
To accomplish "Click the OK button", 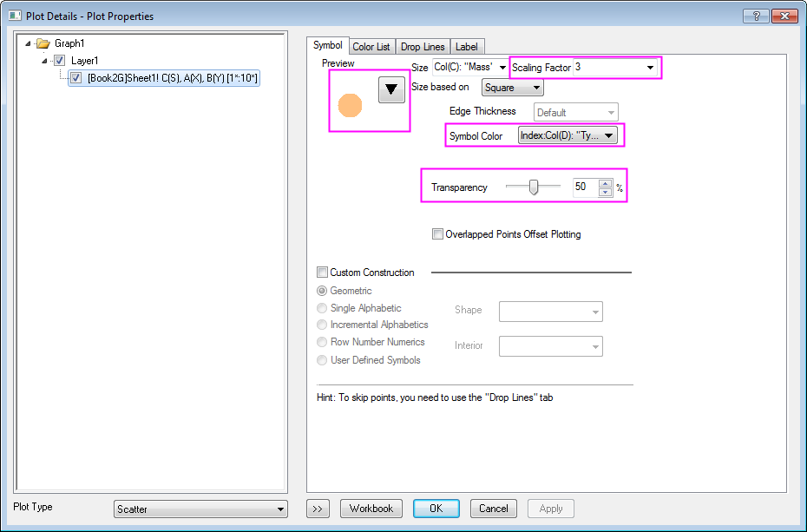I will pyautogui.click(x=436, y=509).
